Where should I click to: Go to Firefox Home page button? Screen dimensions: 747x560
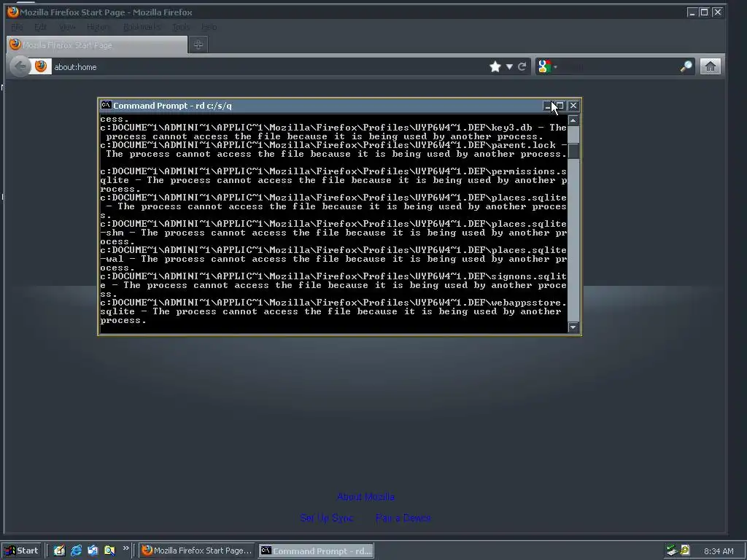711,66
